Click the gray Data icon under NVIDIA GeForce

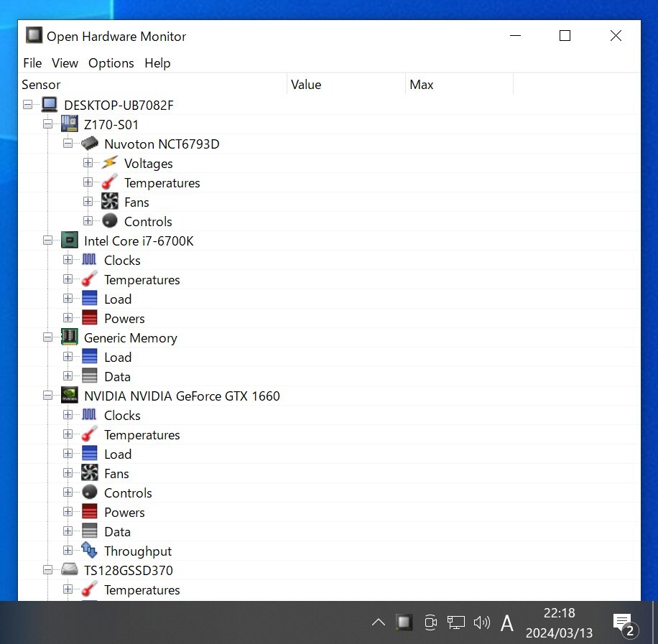[89, 531]
